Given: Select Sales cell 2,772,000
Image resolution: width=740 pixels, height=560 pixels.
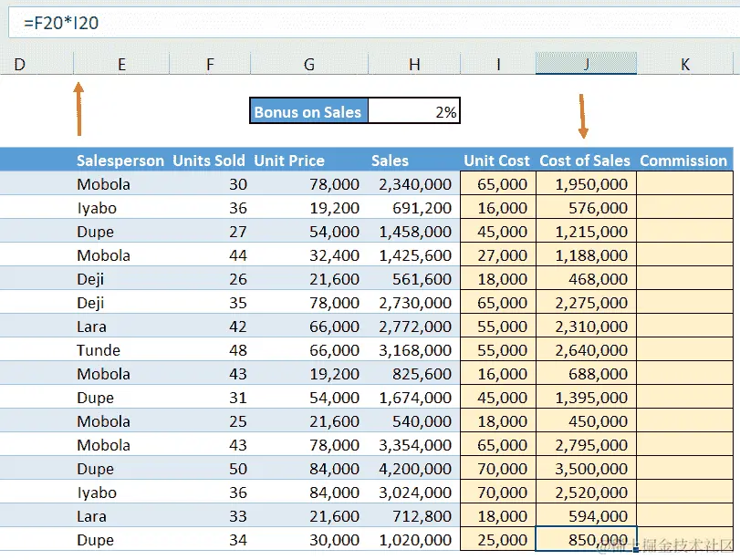Looking at the screenshot, I should click(x=414, y=326).
